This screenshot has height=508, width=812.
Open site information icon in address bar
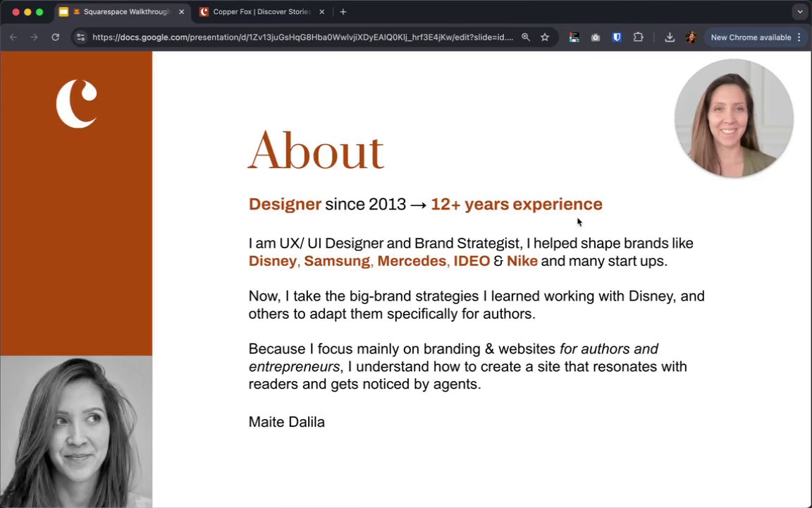(81, 37)
